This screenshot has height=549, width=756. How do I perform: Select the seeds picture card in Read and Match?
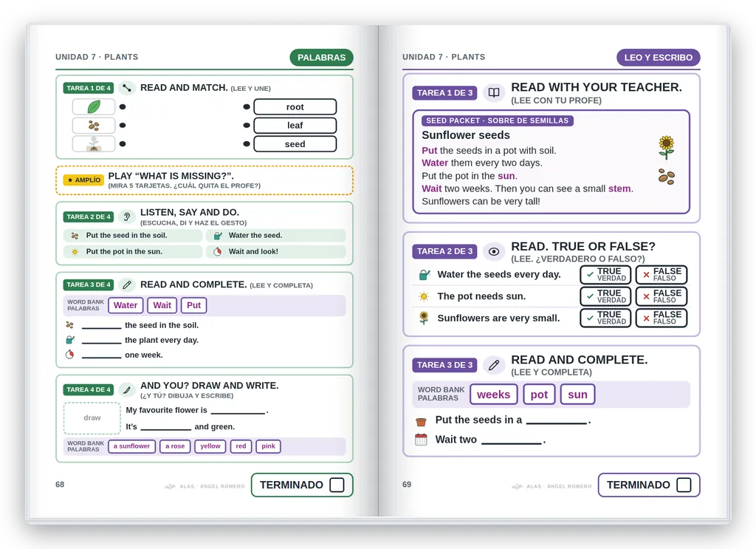point(94,126)
